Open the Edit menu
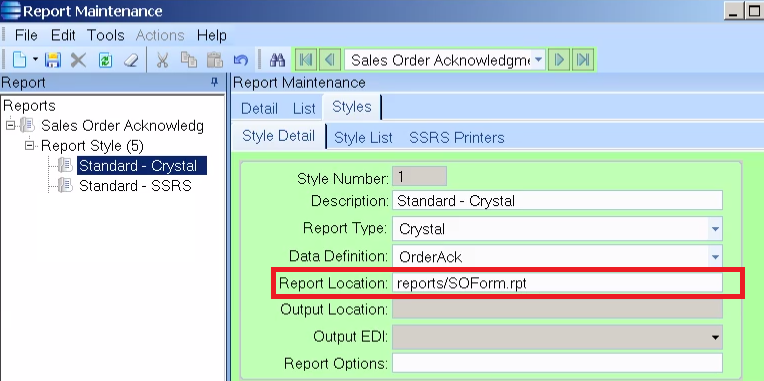This screenshot has height=381, width=764. [x=63, y=36]
